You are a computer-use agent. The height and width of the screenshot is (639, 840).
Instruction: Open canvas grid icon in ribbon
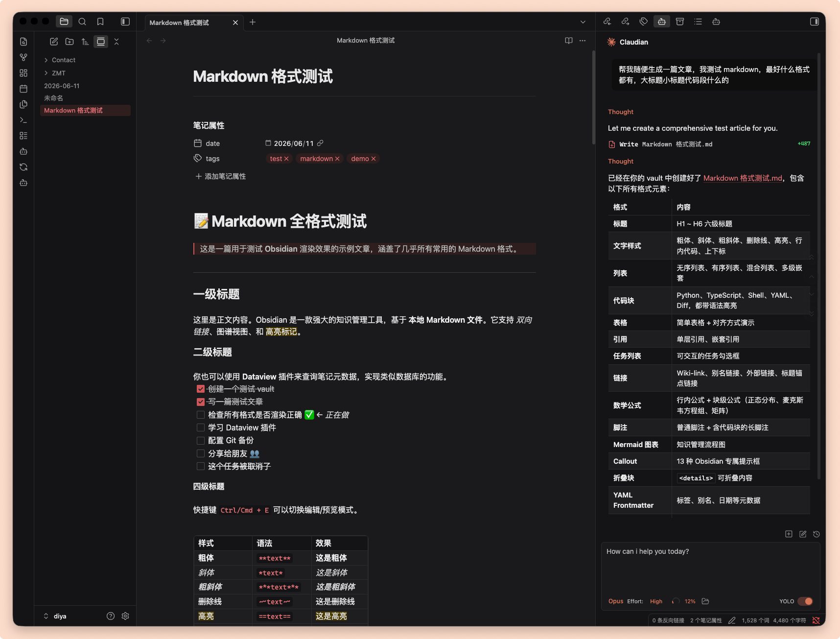(x=23, y=73)
